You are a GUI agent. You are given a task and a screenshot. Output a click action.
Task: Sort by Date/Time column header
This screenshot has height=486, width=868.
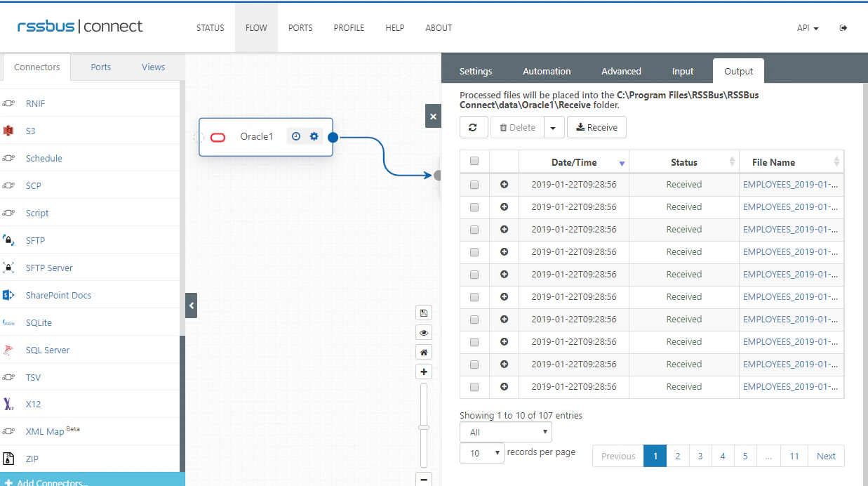click(574, 162)
